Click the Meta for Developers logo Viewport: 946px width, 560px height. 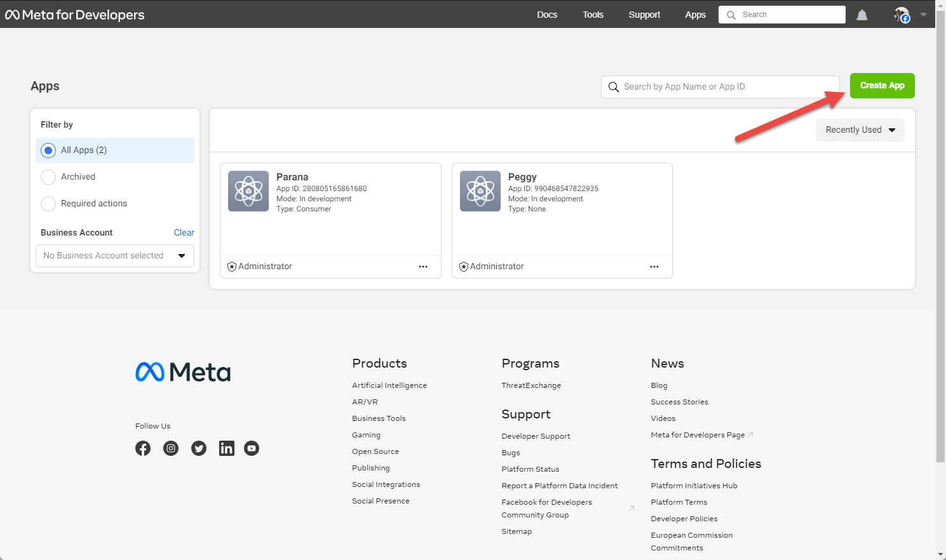point(75,15)
